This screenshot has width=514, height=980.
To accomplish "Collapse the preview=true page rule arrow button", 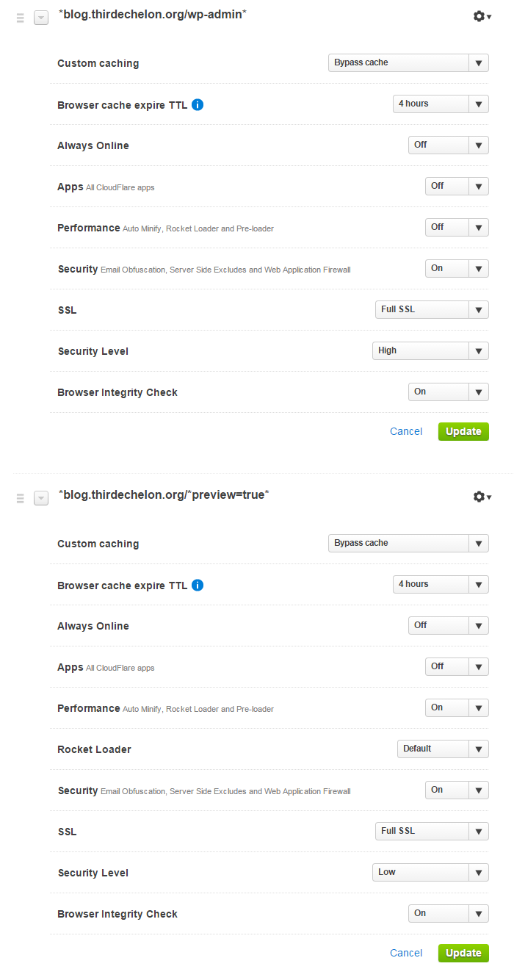I will (x=41, y=498).
